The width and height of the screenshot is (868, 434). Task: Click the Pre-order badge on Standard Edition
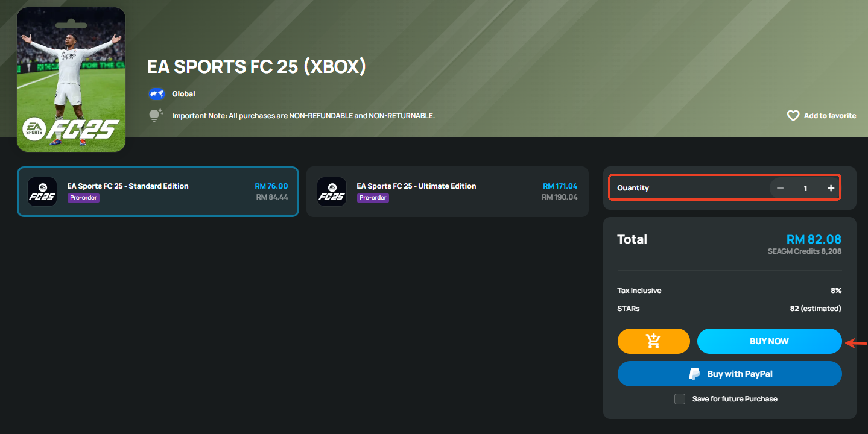83,198
